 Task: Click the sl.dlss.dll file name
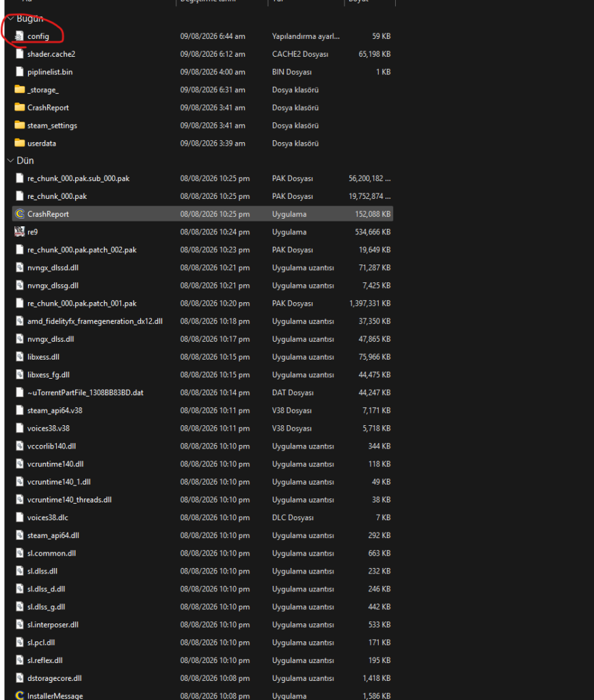(x=42, y=571)
